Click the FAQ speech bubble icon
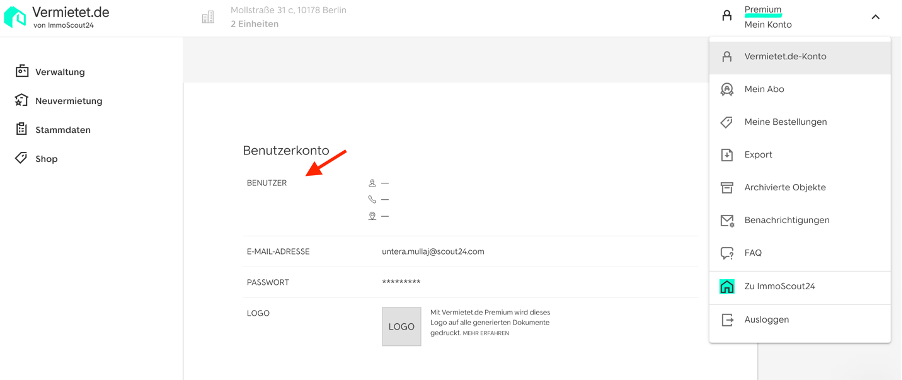 (727, 253)
